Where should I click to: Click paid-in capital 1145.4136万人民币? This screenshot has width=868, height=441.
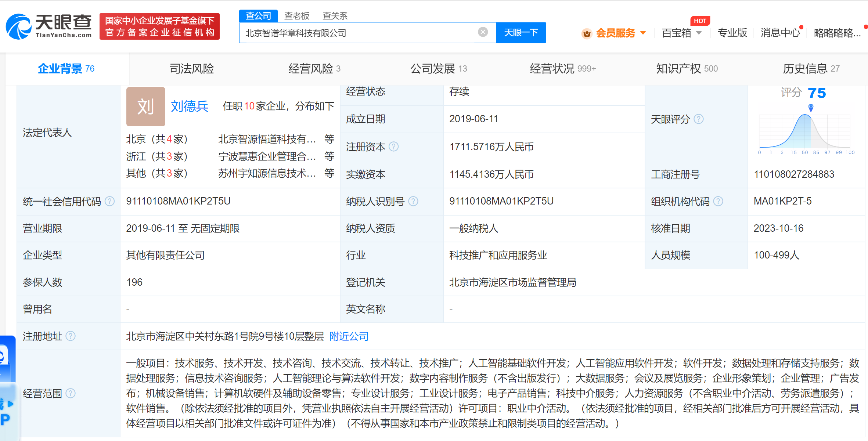point(491,174)
